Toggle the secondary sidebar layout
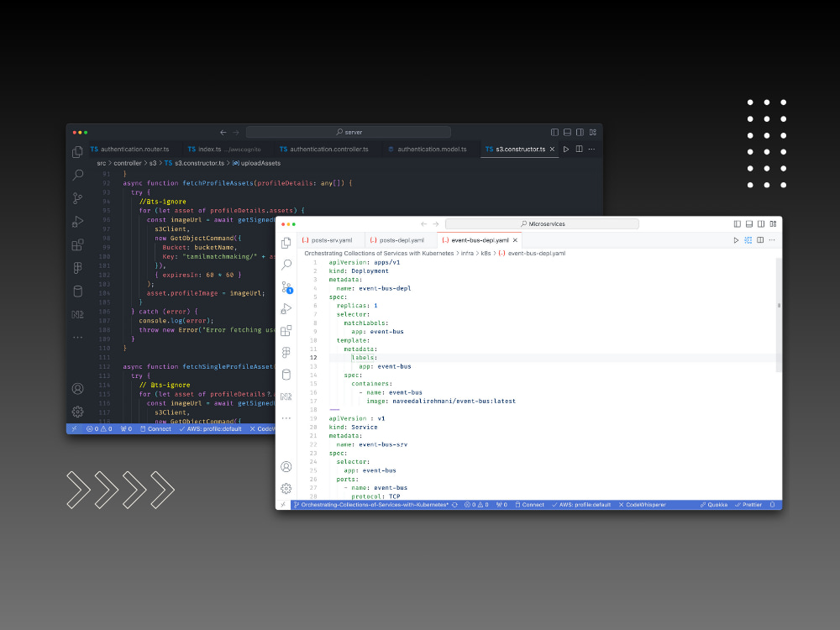 759,223
